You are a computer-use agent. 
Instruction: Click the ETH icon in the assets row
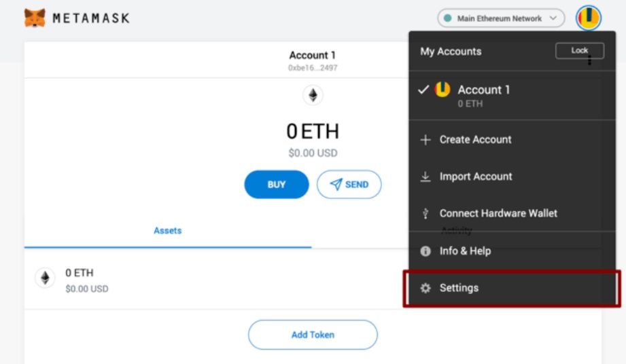[45, 278]
